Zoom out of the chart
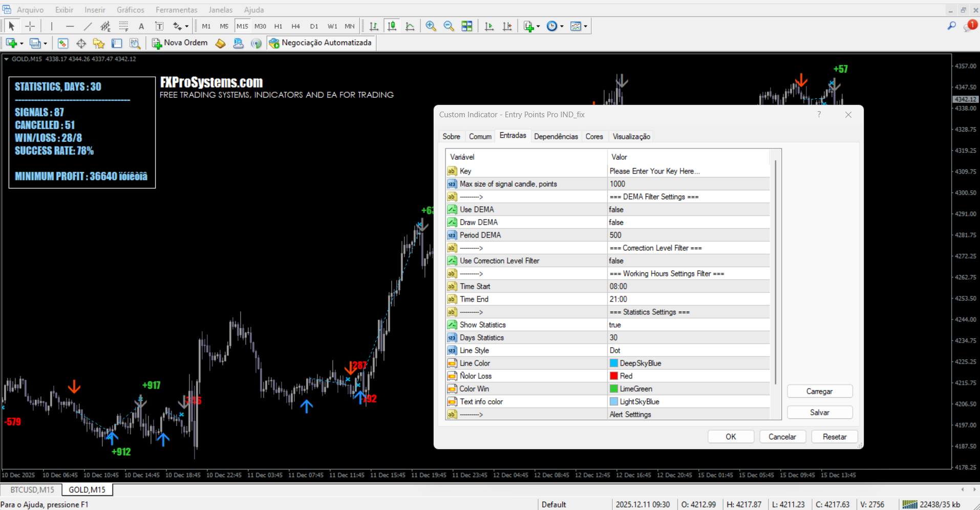 point(449,26)
